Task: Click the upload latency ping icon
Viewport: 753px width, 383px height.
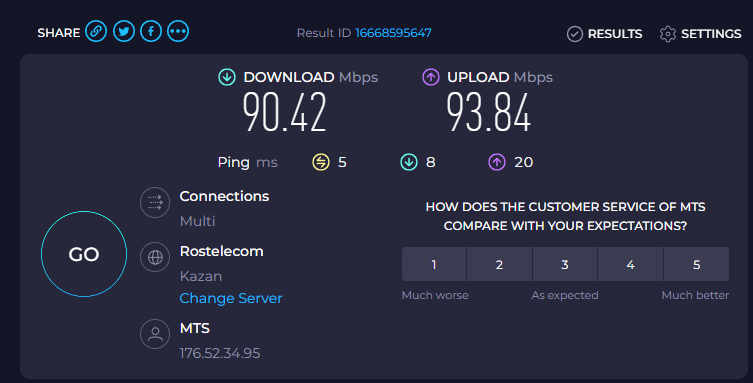Action: pyautogui.click(x=497, y=162)
